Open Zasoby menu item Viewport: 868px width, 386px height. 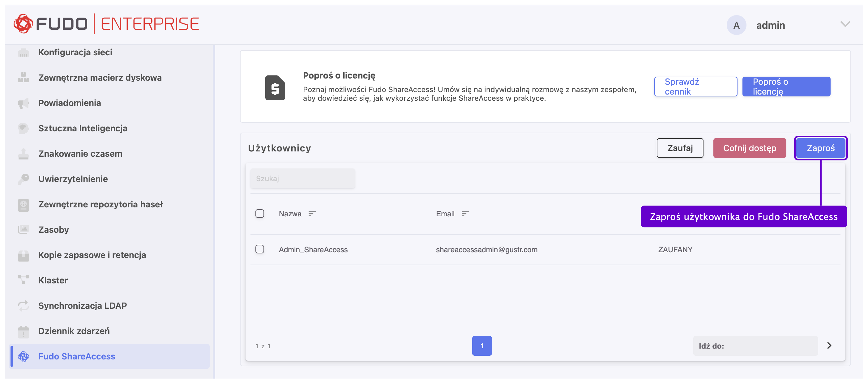click(53, 230)
